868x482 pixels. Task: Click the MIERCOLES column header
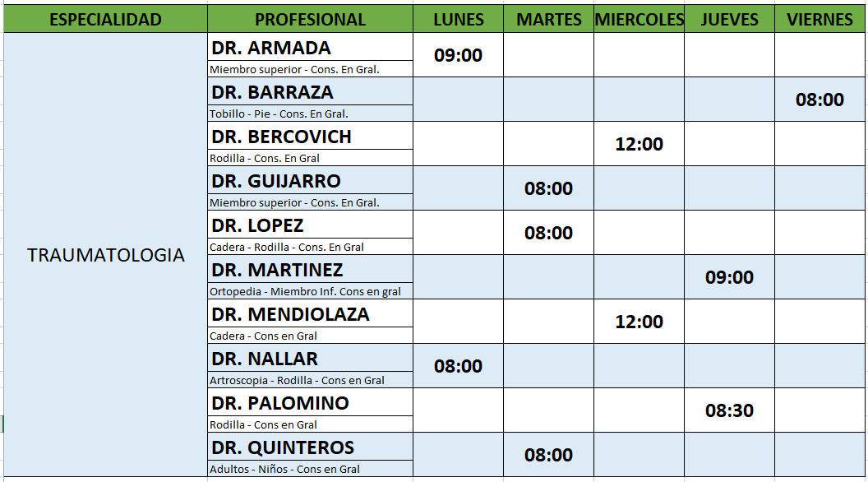coord(639,19)
